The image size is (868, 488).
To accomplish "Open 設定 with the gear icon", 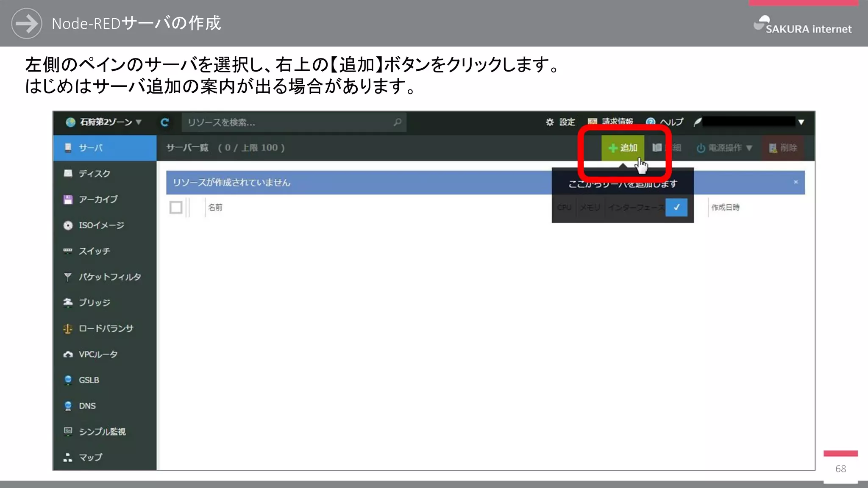I will coord(560,122).
